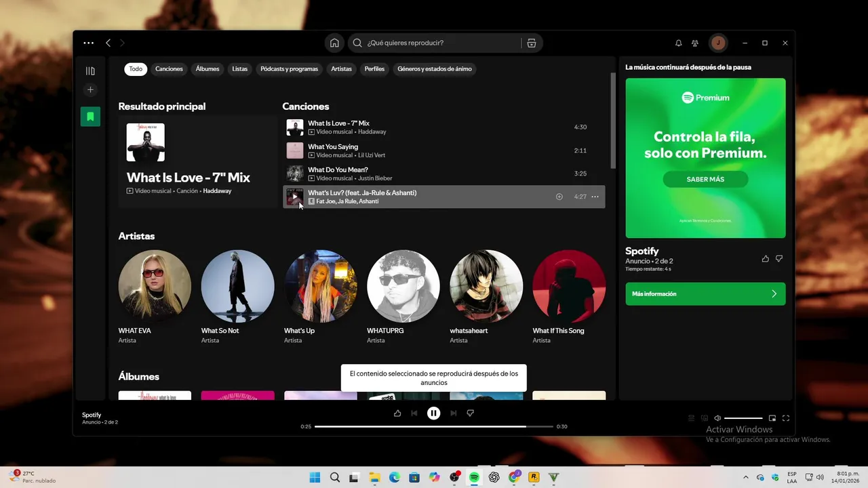Open Friend Activity icon
Screen dimensions: 868x488
[695, 43]
